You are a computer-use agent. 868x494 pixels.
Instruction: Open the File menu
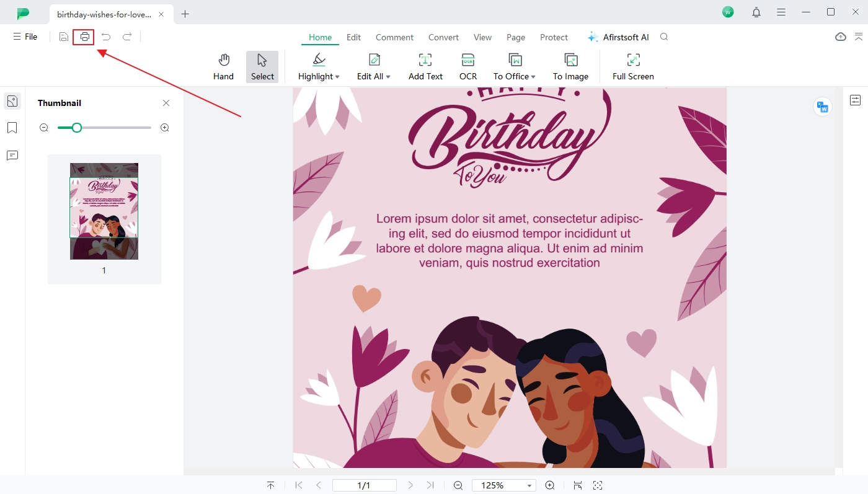(25, 37)
